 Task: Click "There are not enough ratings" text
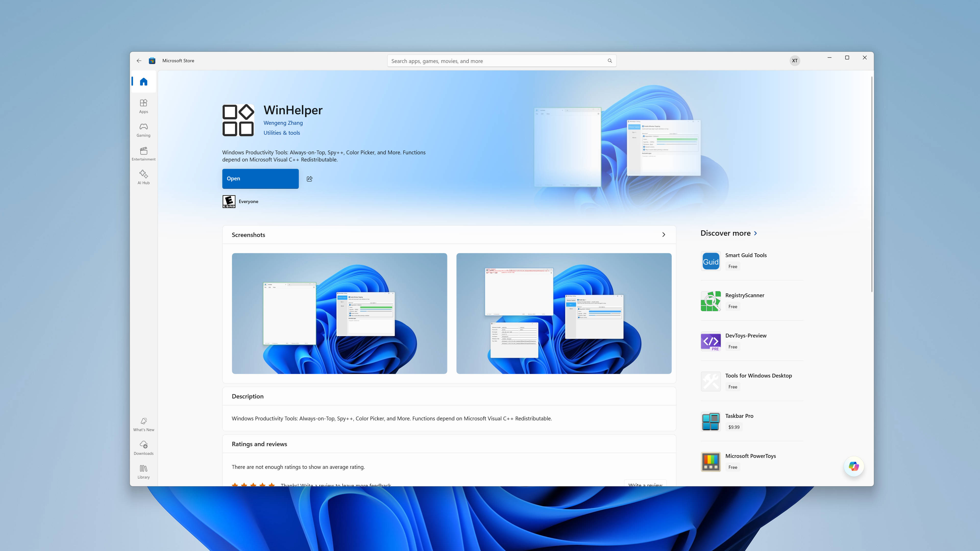pos(298,467)
